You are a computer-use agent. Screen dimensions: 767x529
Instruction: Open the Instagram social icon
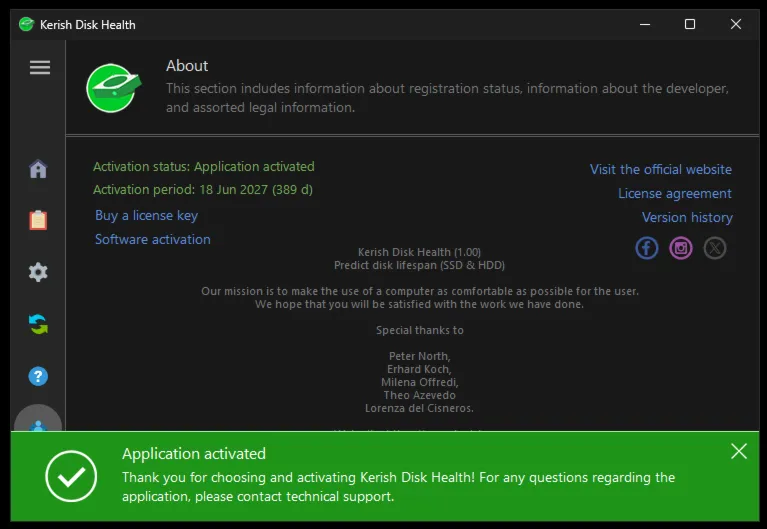(681, 248)
